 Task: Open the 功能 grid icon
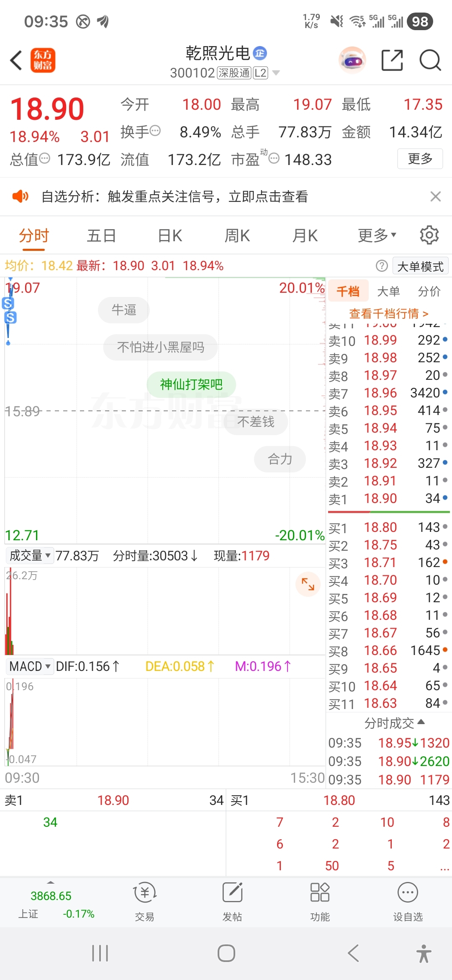pos(320,893)
